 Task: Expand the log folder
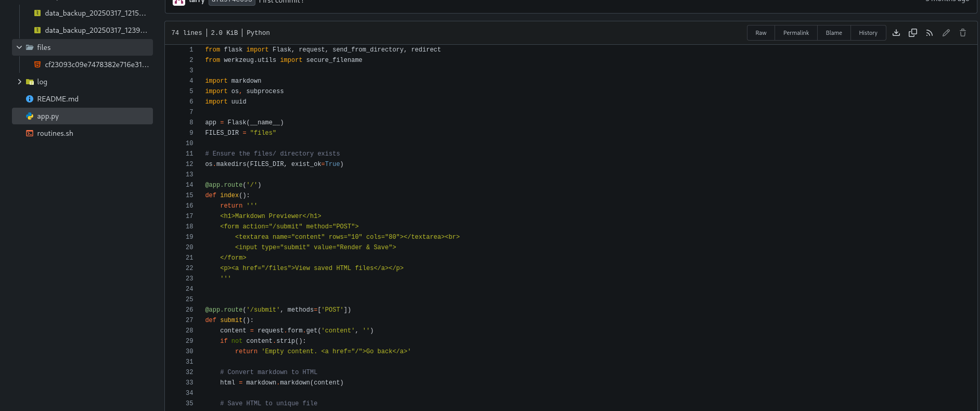point(19,82)
